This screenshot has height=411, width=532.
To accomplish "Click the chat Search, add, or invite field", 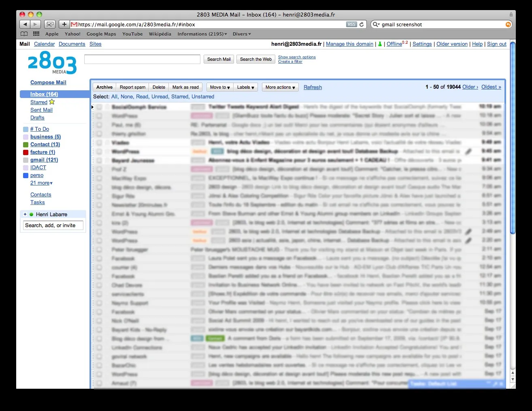I will pos(53,225).
